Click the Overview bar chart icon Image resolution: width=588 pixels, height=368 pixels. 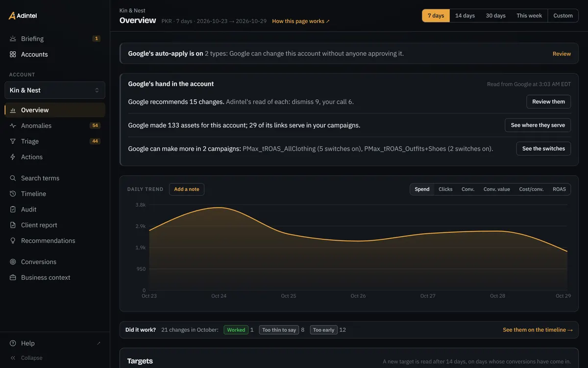click(13, 110)
